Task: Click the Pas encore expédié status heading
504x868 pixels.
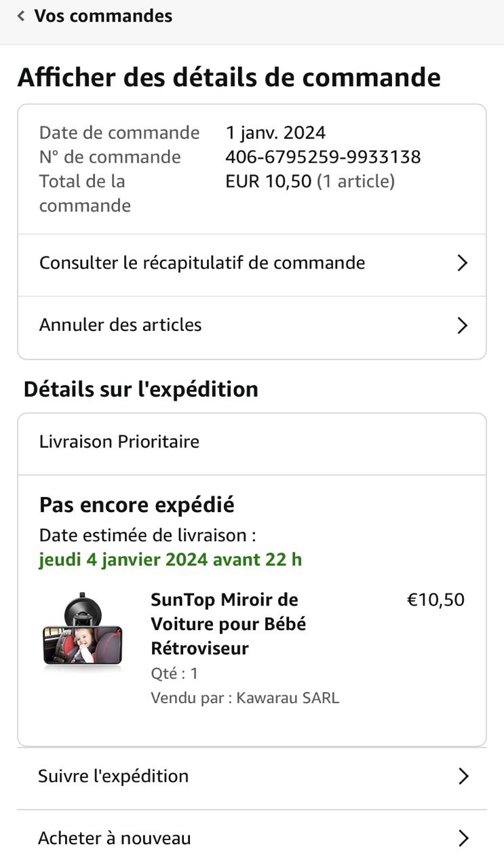Action: (137, 505)
